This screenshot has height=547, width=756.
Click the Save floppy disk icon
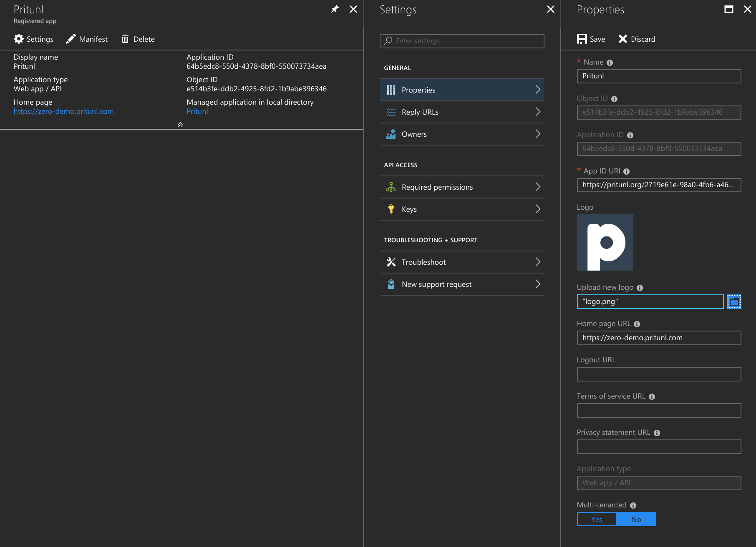(x=582, y=39)
